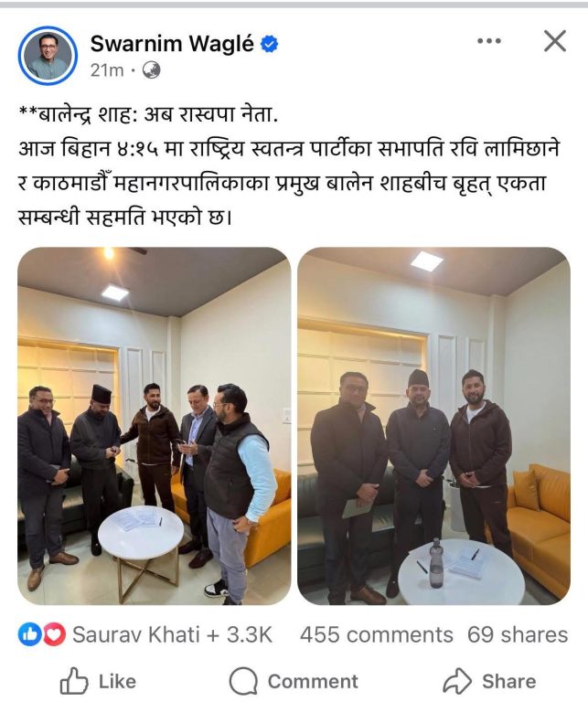Click the 21m post timestamp
This screenshot has height=702, width=588.
107,70
